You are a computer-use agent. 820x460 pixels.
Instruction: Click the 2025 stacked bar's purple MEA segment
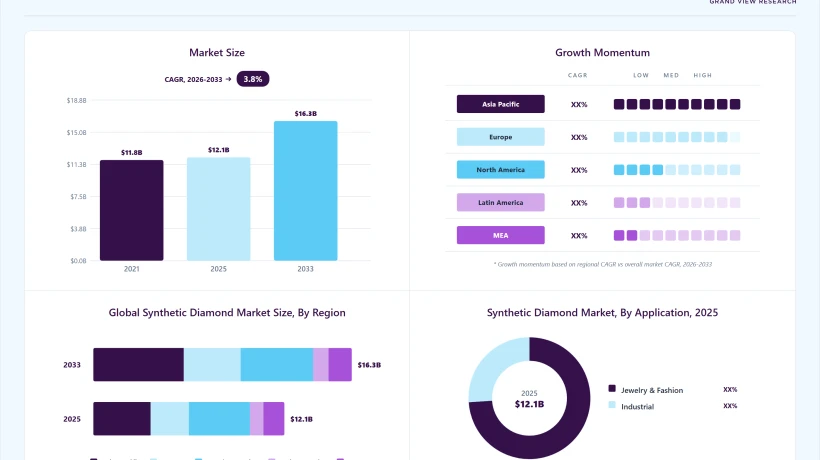(x=274, y=419)
